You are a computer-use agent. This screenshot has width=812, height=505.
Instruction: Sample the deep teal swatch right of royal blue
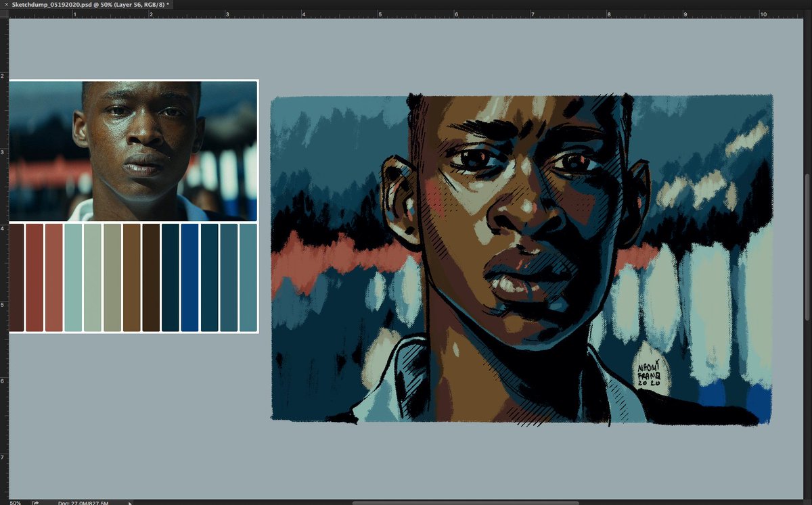coord(209,278)
